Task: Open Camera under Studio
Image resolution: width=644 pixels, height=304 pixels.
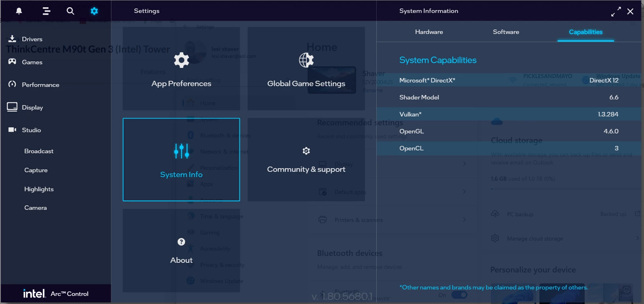Action: (36, 208)
